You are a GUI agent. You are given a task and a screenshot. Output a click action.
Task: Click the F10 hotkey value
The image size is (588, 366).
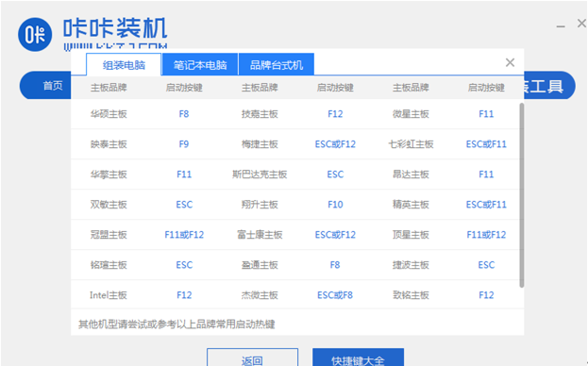coord(335,205)
